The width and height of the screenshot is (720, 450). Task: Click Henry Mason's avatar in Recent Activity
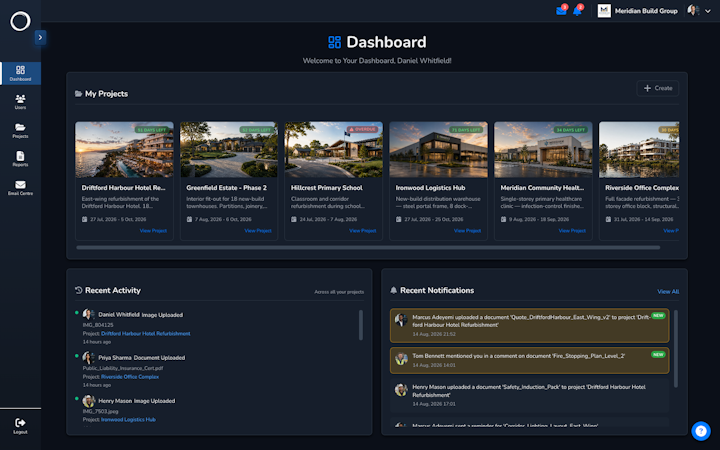pos(88,400)
